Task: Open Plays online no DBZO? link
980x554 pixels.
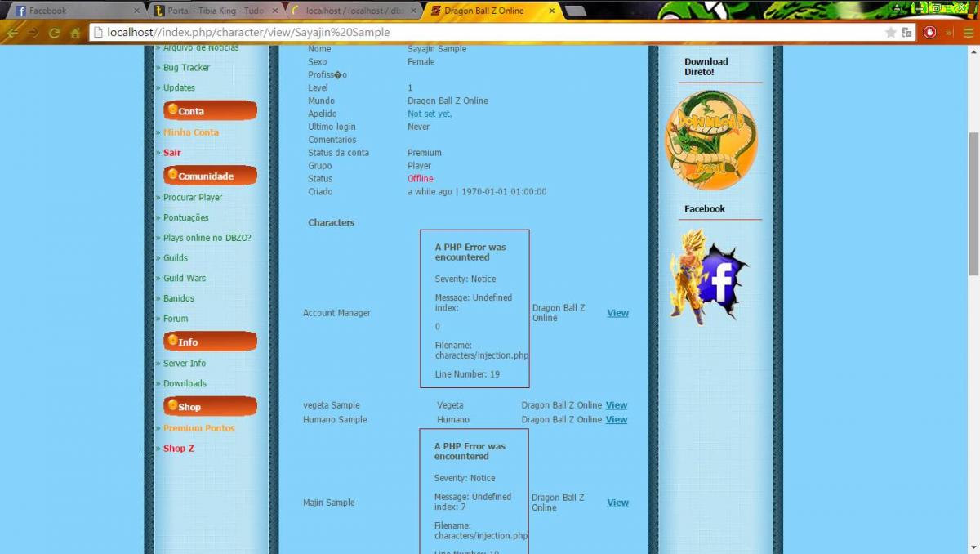Action: pos(207,238)
